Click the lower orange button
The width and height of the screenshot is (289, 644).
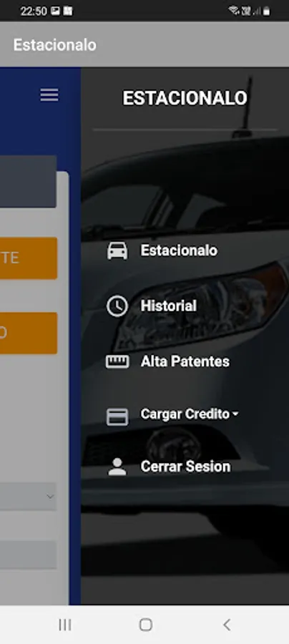pos(29,333)
